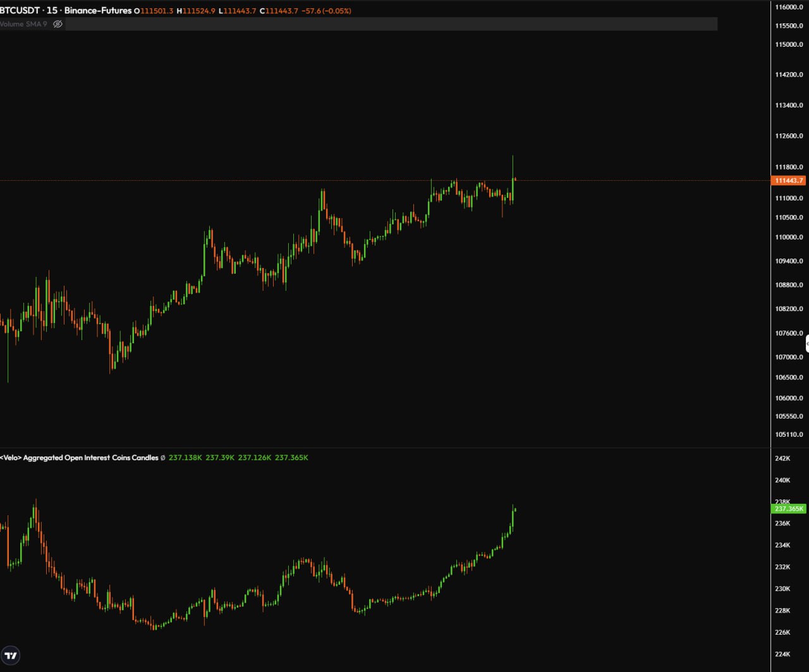Click the green 237.365K open interest label
The image size is (809, 672).
[789, 509]
